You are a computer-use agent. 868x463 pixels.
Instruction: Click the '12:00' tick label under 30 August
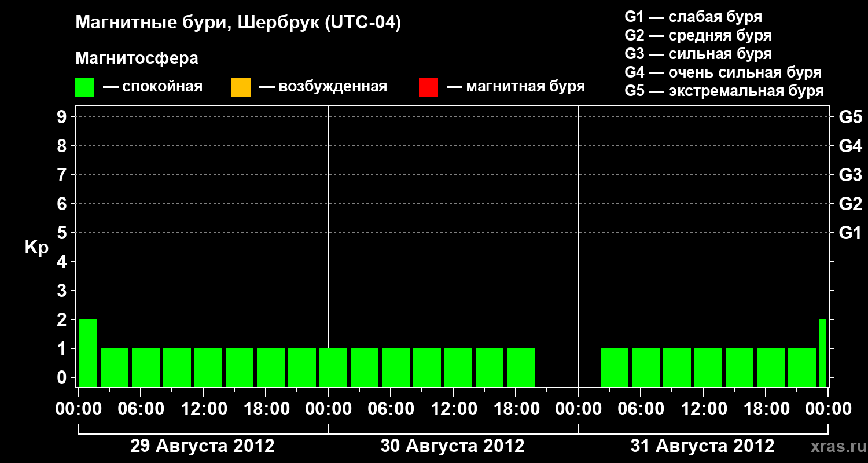[x=453, y=409]
